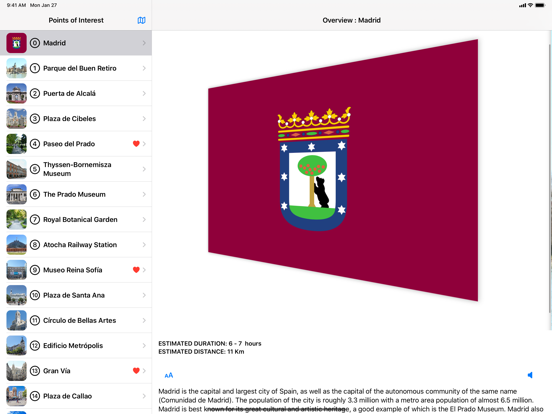Select 'Thyssen-Bornemisza Museum' label

pos(77,169)
